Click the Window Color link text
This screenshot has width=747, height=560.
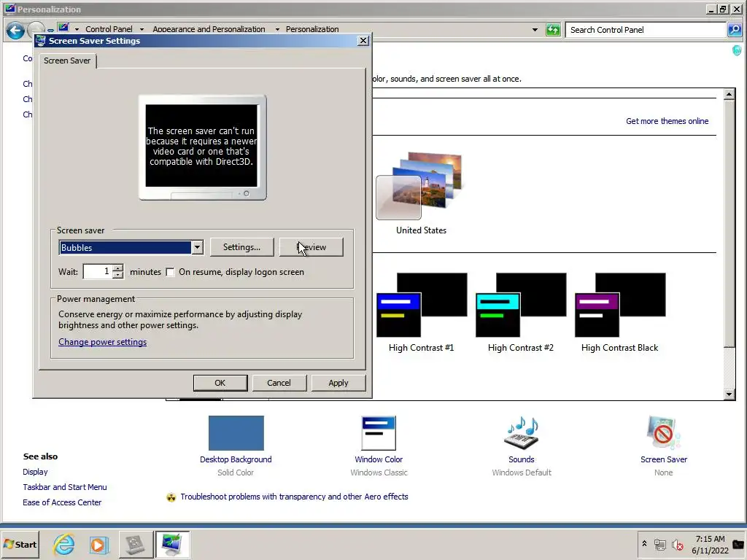[379, 459]
